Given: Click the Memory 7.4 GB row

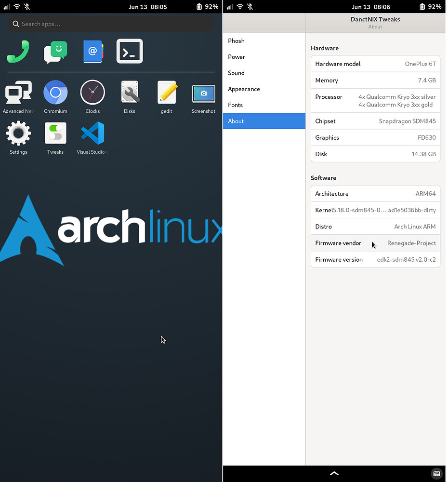Looking at the screenshot, I should [x=375, y=80].
